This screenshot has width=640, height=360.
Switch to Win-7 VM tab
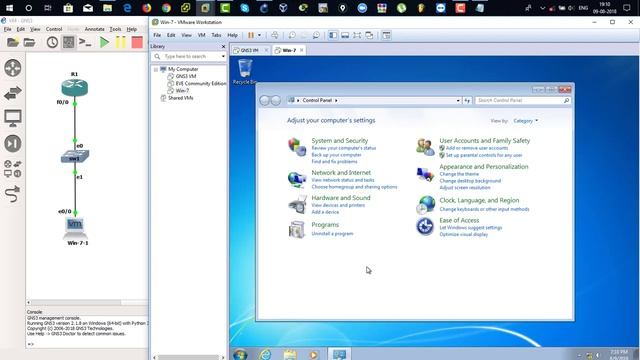click(289, 50)
